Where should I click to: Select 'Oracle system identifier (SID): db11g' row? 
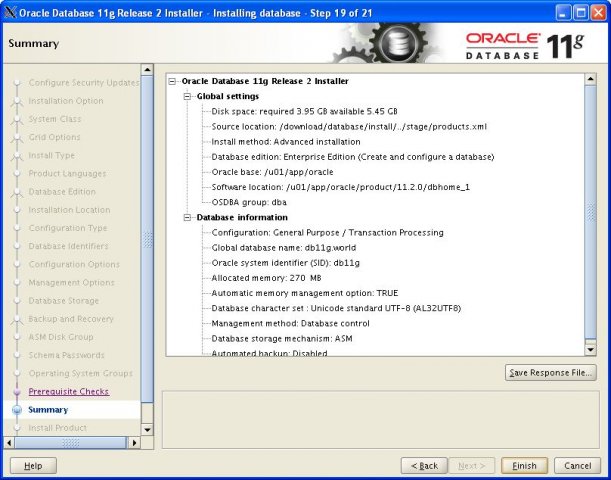[x=286, y=263]
